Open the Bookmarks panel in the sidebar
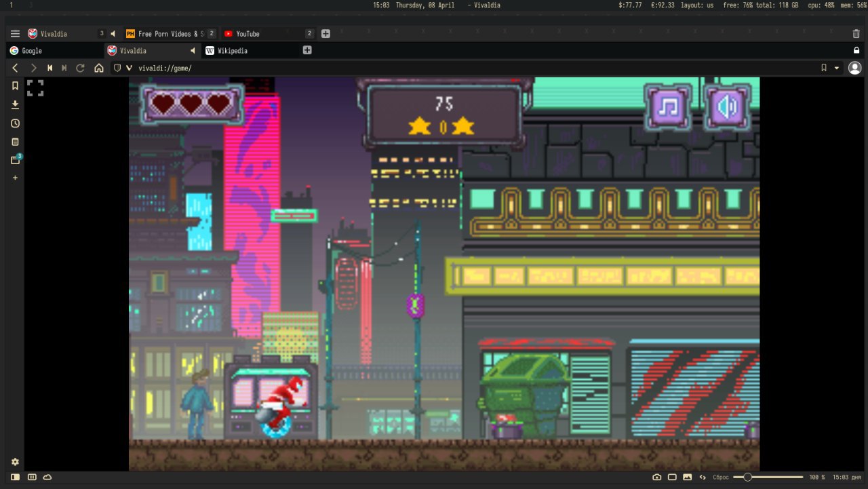This screenshot has height=489, width=868. [x=15, y=85]
